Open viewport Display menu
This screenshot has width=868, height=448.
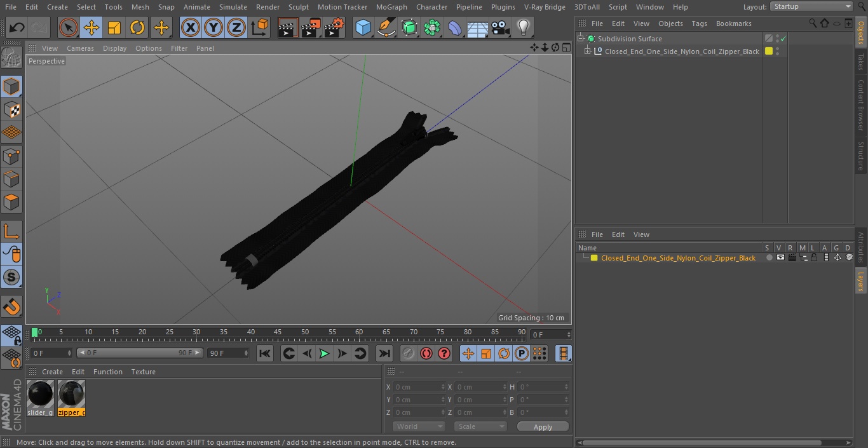point(114,48)
